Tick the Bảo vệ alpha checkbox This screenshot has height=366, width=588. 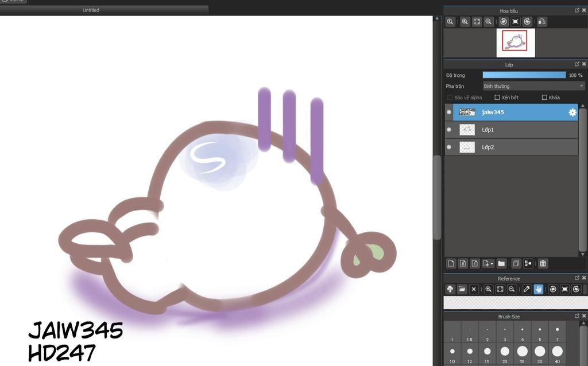click(450, 98)
